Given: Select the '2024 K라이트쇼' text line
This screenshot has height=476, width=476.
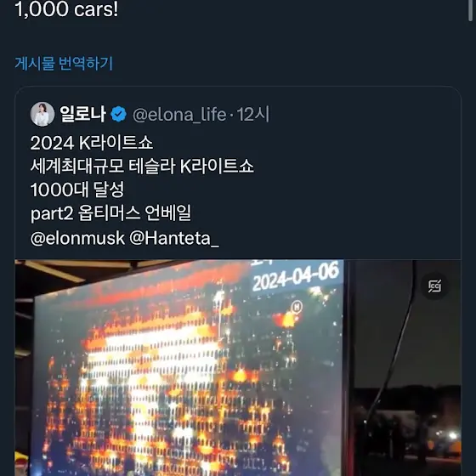Looking at the screenshot, I should (x=92, y=143).
